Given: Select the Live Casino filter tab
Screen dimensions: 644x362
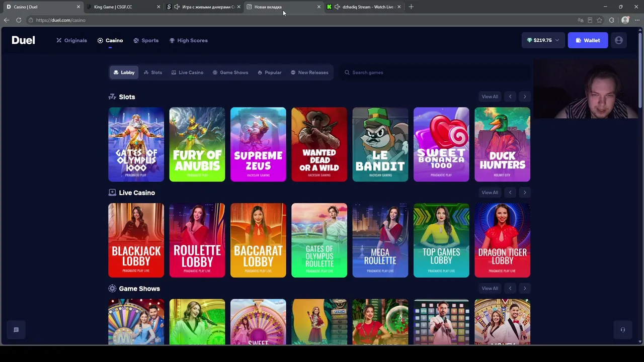Looking at the screenshot, I should [x=187, y=72].
